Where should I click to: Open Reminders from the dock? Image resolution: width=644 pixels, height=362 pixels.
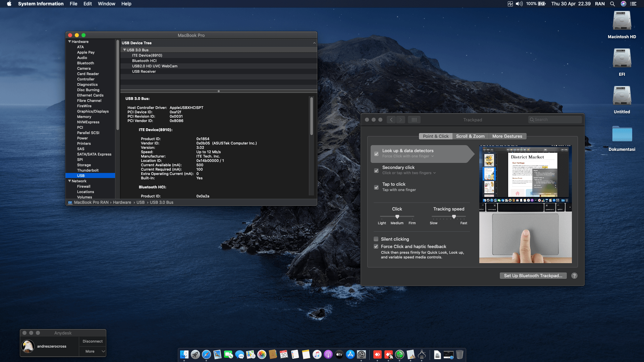[x=295, y=354]
